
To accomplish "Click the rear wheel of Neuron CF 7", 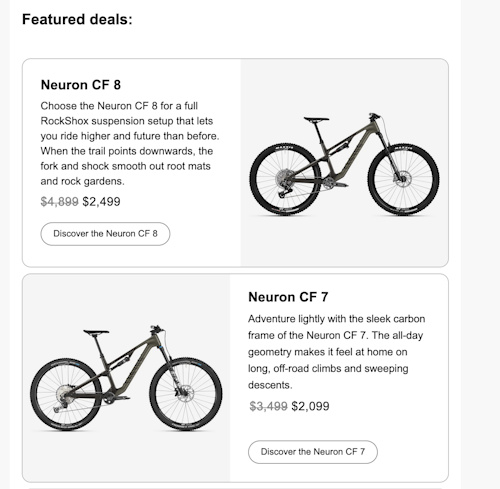I will (66, 394).
